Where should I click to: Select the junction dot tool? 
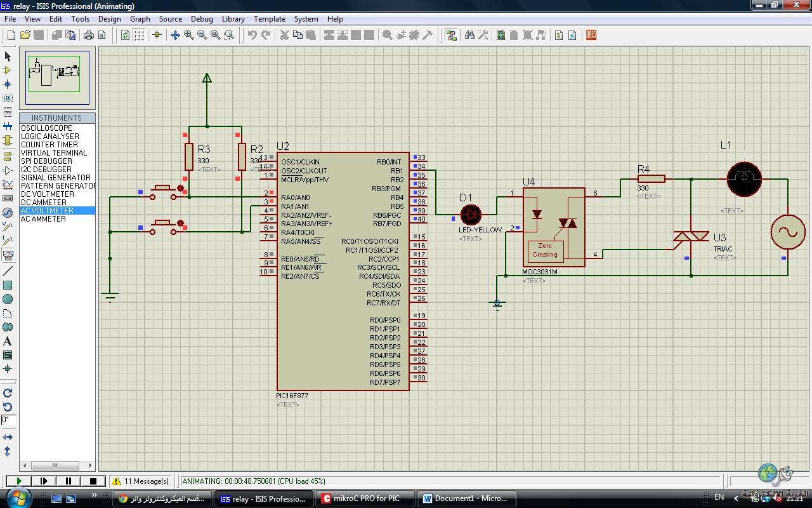[x=8, y=84]
